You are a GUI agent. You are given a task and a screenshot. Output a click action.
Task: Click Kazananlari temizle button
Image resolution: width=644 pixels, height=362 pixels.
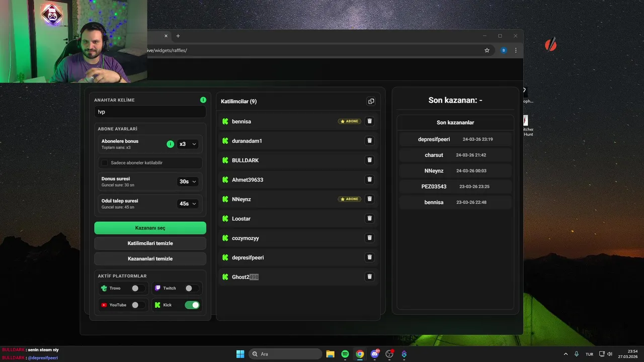pos(150,258)
